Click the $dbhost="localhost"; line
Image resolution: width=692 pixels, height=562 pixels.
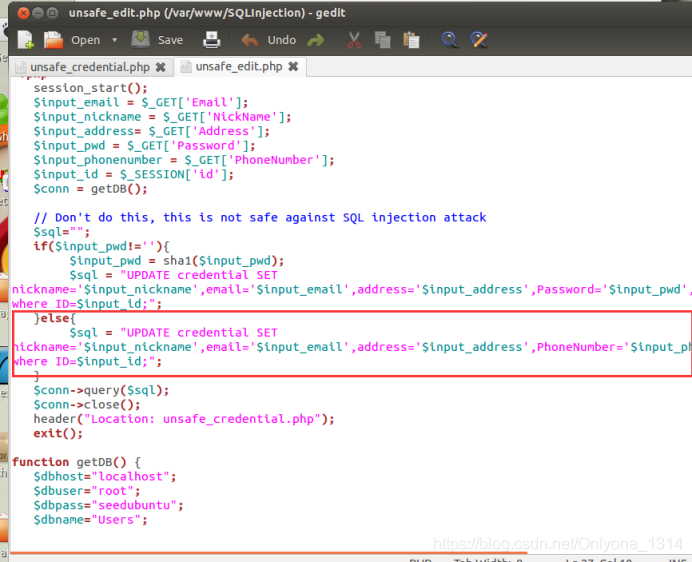105,477
